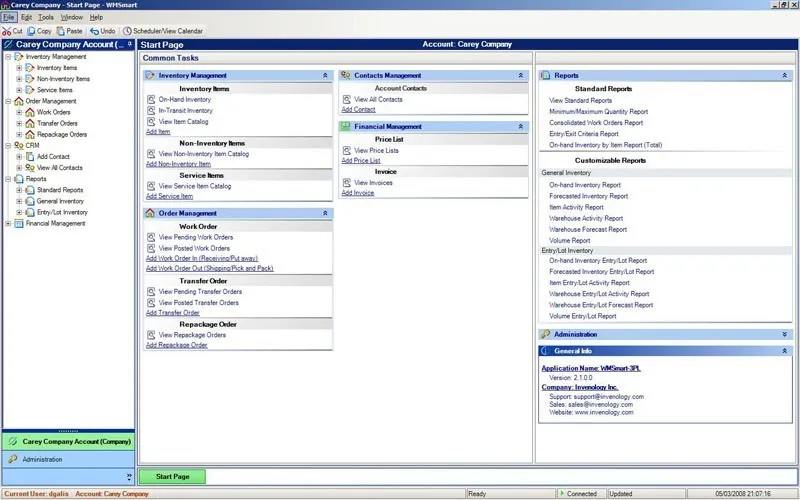Open the Warehouse Activity Report
This screenshot has width=800, height=500.
[x=586, y=218]
